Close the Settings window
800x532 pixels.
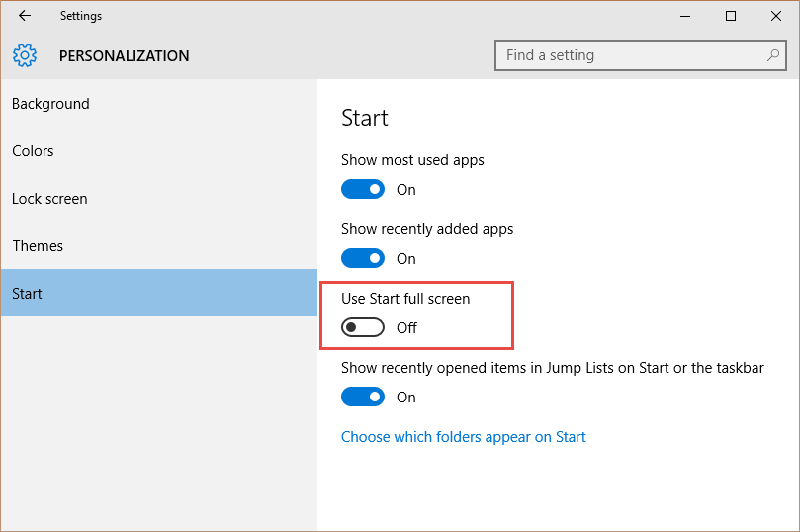pyautogui.click(x=776, y=16)
